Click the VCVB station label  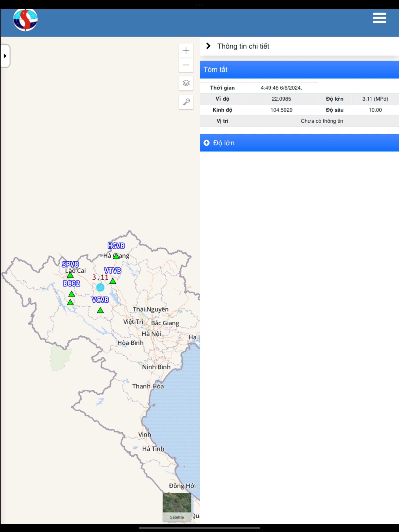(x=100, y=300)
